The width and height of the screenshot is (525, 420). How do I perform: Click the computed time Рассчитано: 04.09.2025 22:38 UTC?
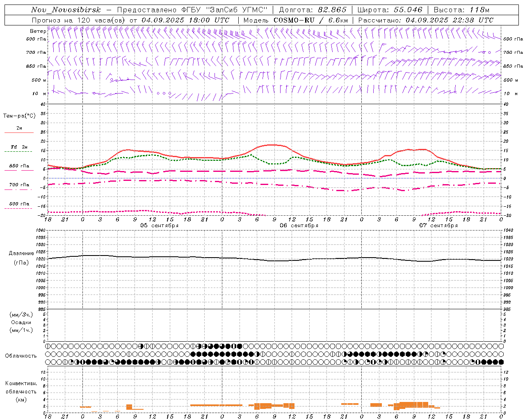426,20
